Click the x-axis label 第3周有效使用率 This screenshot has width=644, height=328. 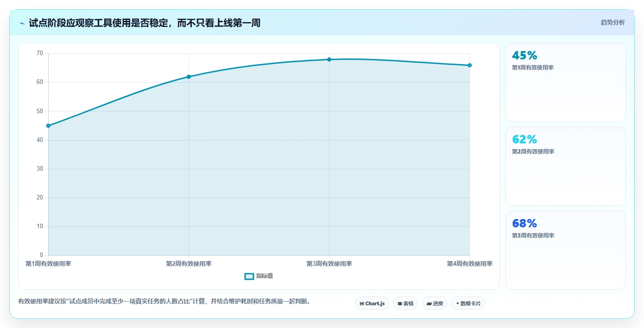[329, 264]
